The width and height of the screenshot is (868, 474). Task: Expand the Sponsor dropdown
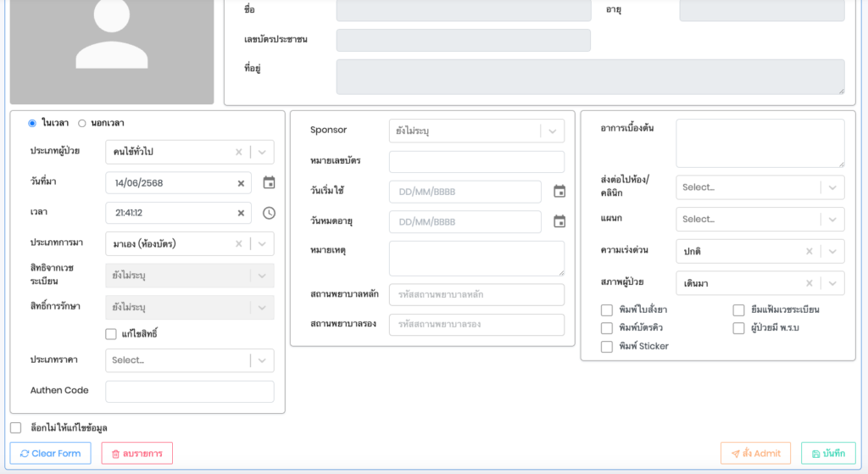(554, 131)
